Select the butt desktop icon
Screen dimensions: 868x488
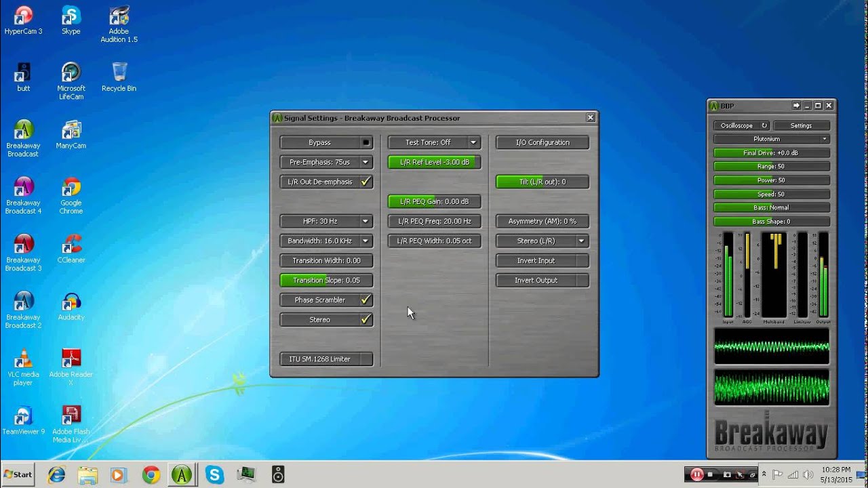[x=23, y=77]
